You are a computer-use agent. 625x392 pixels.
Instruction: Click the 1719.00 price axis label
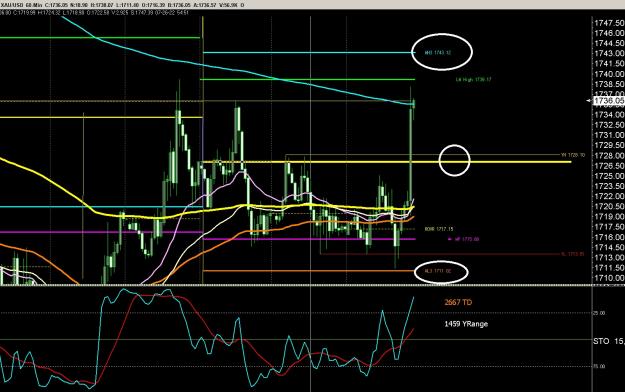click(609, 217)
